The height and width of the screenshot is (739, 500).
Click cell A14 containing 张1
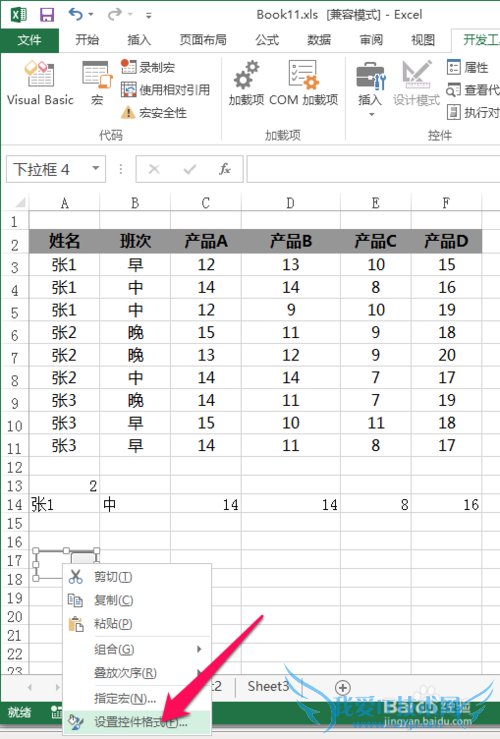coord(65,504)
